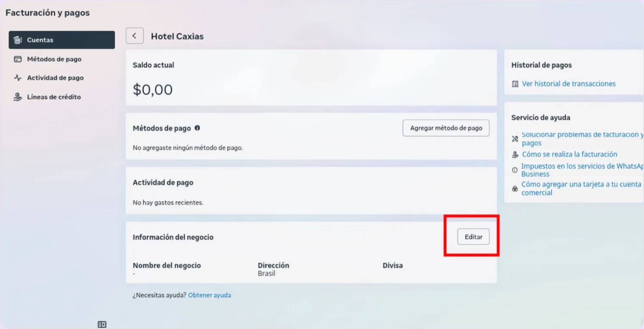The width and height of the screenshot is (644, 329).
Task: Click the Cuentas sidebar icon
Action: click(17, 40)
